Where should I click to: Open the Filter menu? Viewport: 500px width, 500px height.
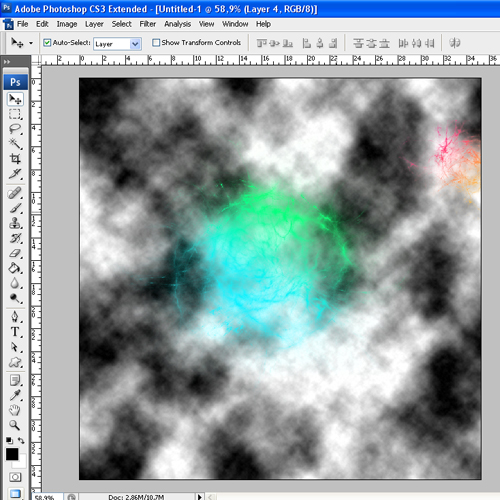(x=148, y=24)
